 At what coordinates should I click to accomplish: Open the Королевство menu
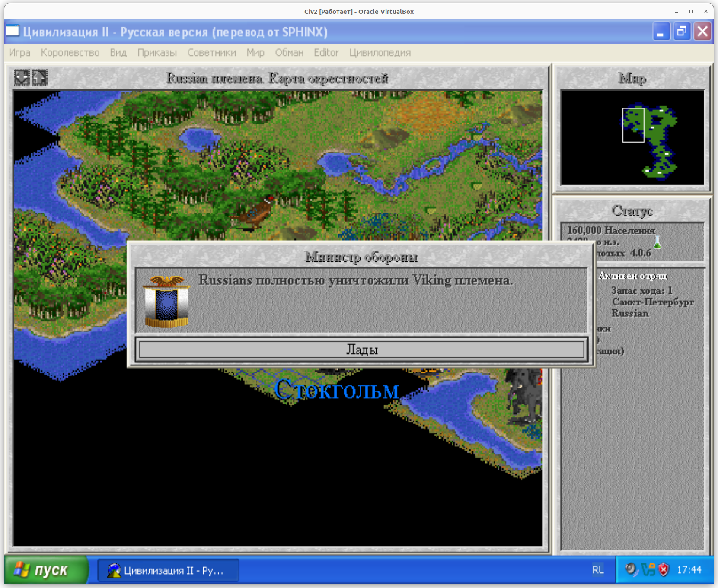coord(70,53)
